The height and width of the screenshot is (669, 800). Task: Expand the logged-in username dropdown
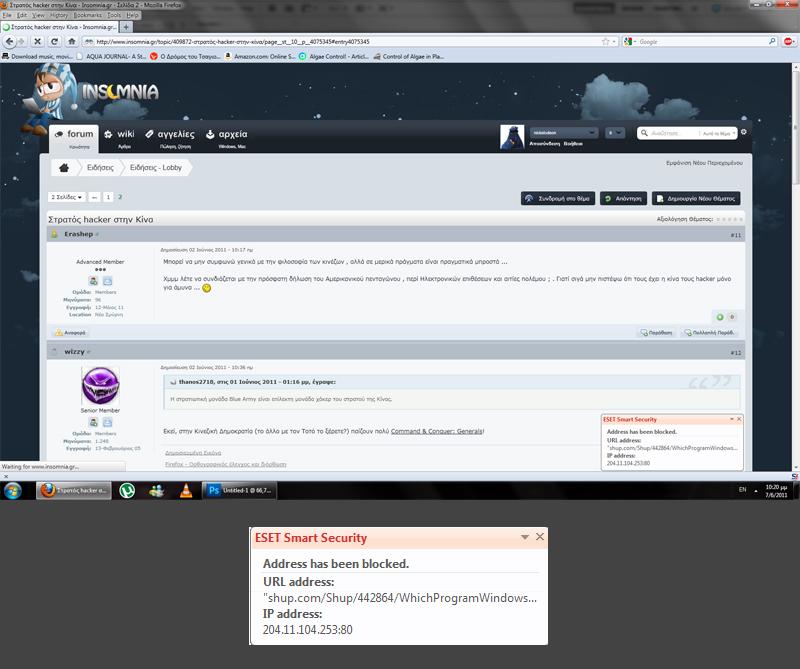point(563,133)
